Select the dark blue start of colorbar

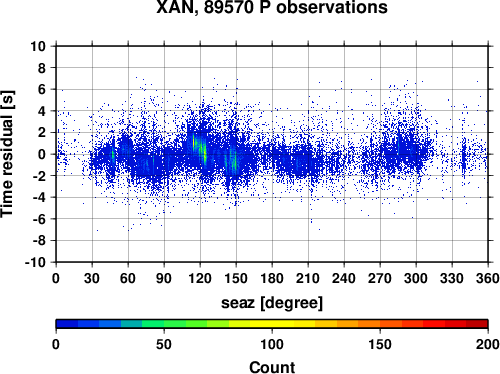click(x=67, y=324)
